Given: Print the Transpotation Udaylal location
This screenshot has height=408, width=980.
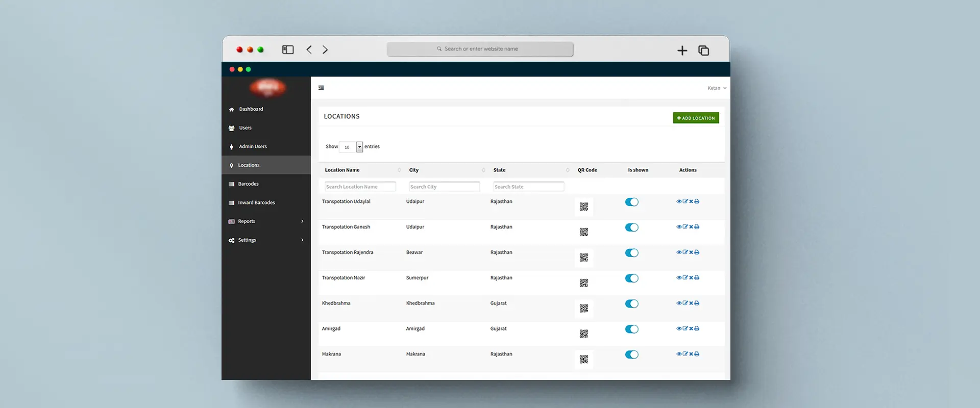Looking at the screenshot, I should click(697, 201).
